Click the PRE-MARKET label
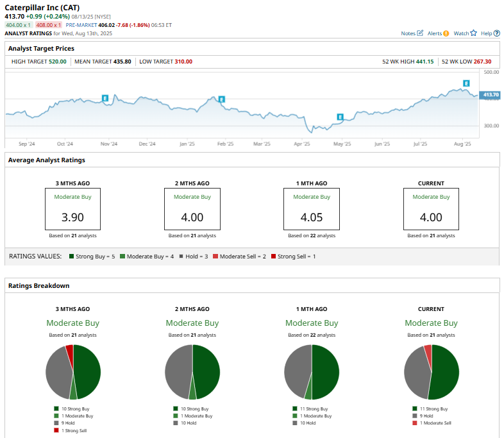 click(x=81, y=25)
